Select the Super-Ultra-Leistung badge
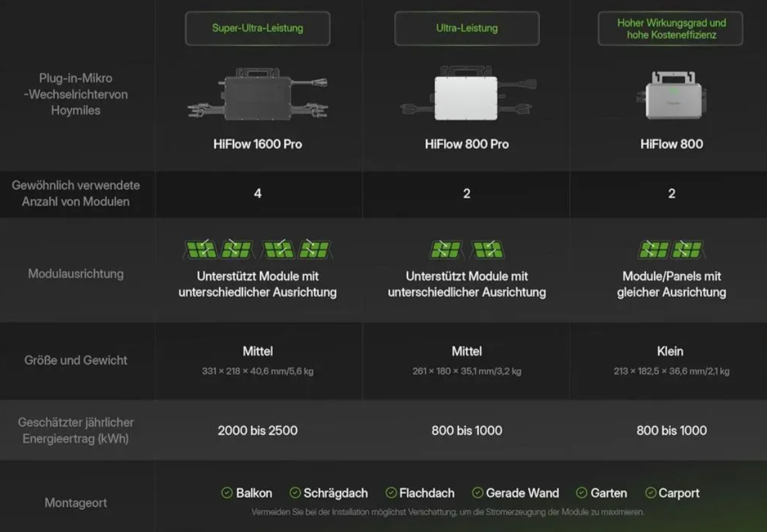This screenshot has height=532, width=767. click(258, 29)
